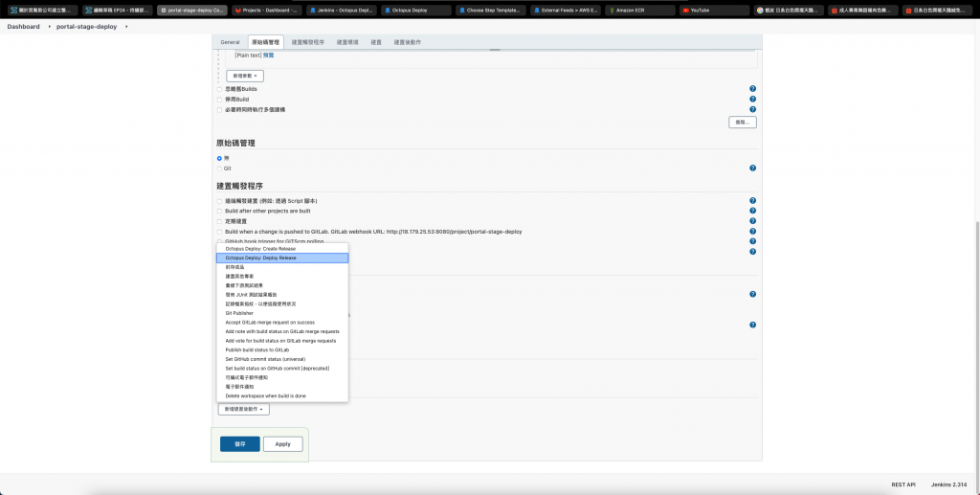
Task: Expand breadcrumb arrow after portal-stage-deploy
Action: coord(126,26)
